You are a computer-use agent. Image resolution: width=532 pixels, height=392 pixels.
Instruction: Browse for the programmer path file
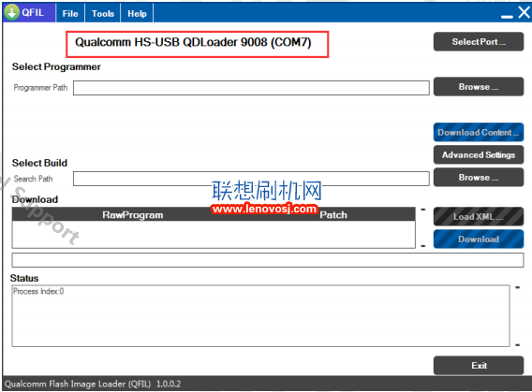[479, 87]
